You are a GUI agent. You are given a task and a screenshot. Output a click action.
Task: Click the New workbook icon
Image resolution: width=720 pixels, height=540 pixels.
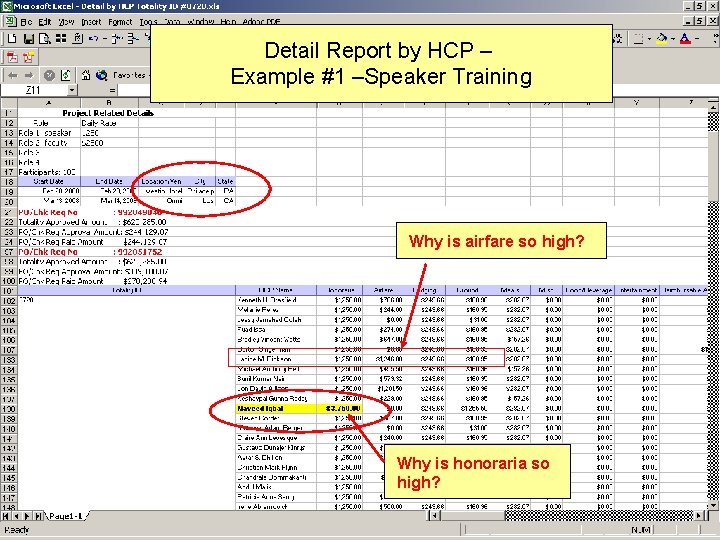(x=12, y=39)
